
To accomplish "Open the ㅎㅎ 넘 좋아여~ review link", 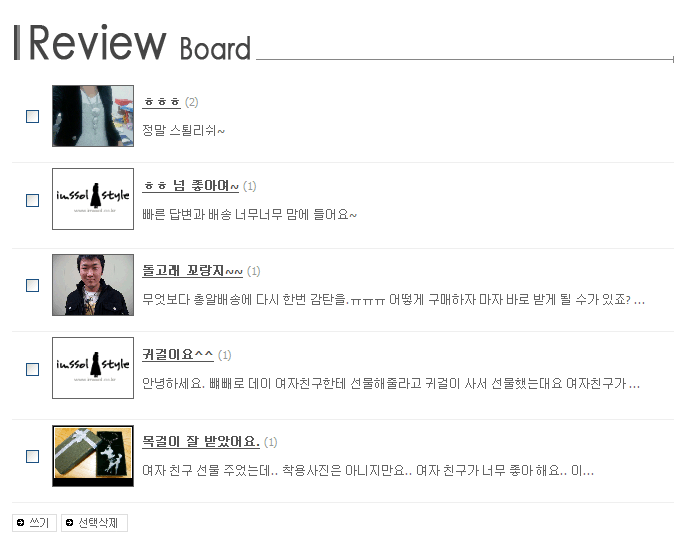I will (x=190, y=186).
